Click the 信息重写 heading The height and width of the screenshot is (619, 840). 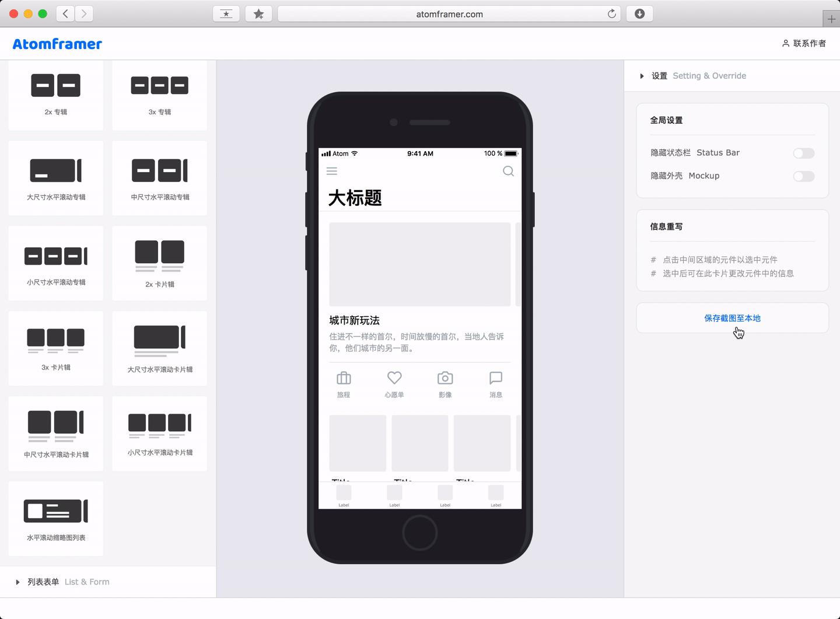[666, 226]
